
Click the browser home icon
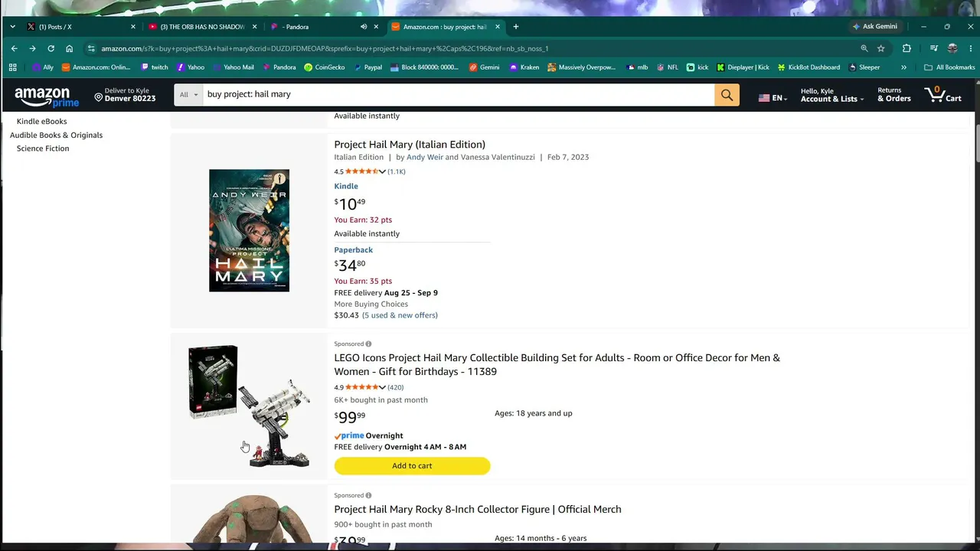[x=69, y=48]
